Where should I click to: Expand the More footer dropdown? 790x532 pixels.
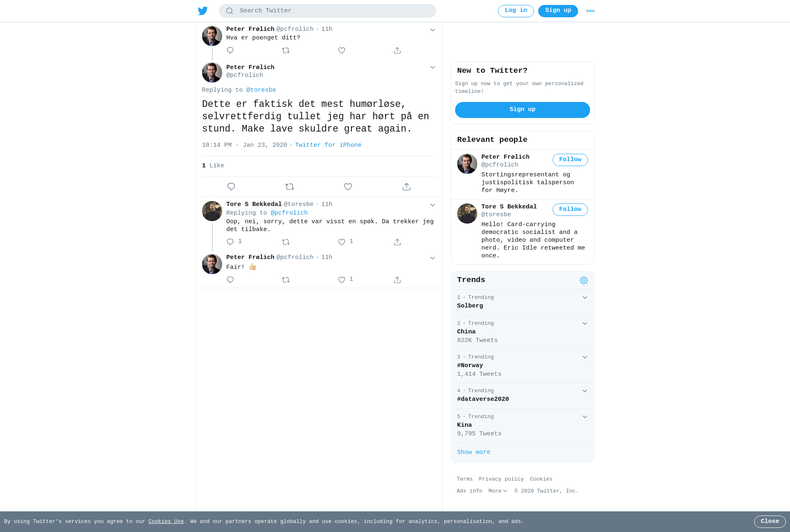pos(498,491)
